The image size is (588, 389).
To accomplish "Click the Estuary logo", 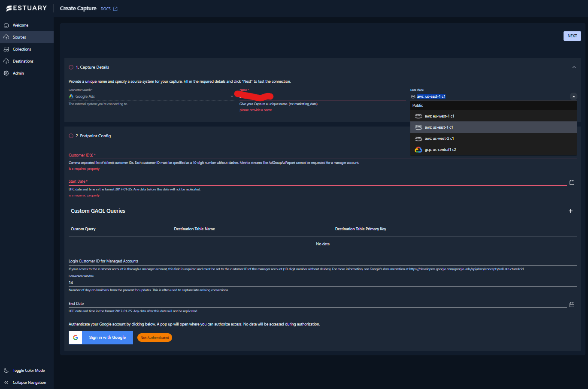I will point(27,7).
